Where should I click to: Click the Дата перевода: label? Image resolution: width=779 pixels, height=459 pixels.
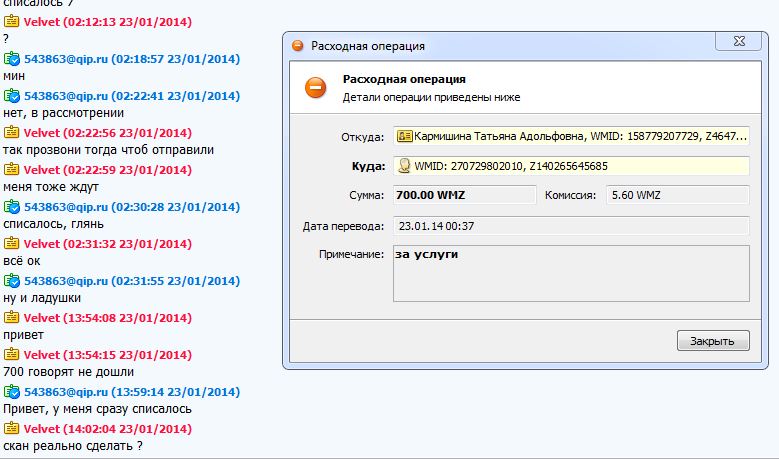(x=343, y=227)
